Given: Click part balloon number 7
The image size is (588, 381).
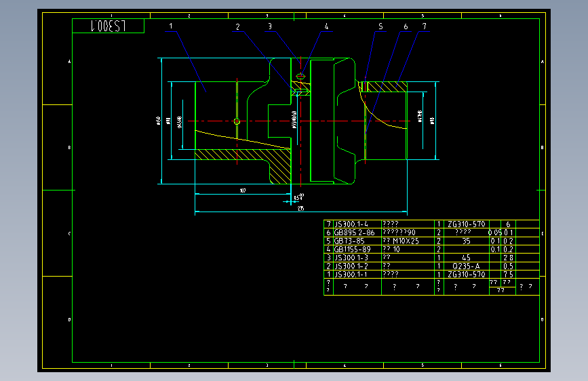Looking at the screenshot, I should 424,26.
